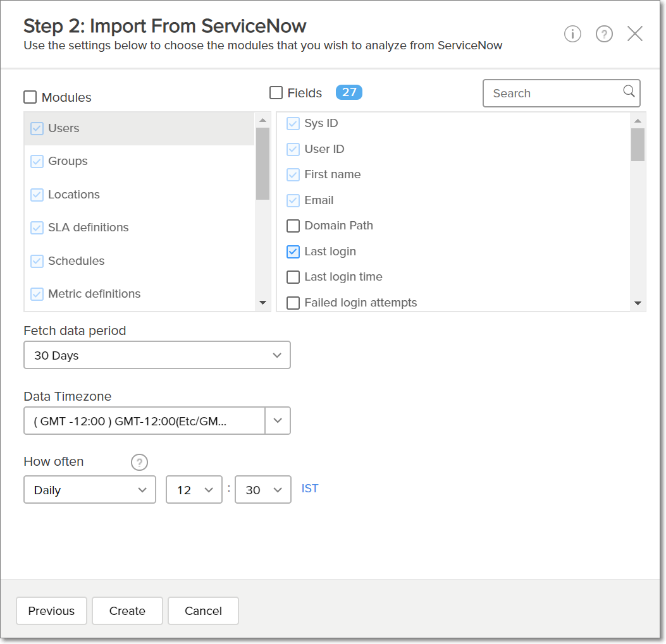The height and width of the screenshot is (644, 666).
Task: Click the GMT -12:00 timezone text field
Action: point(144,421)
